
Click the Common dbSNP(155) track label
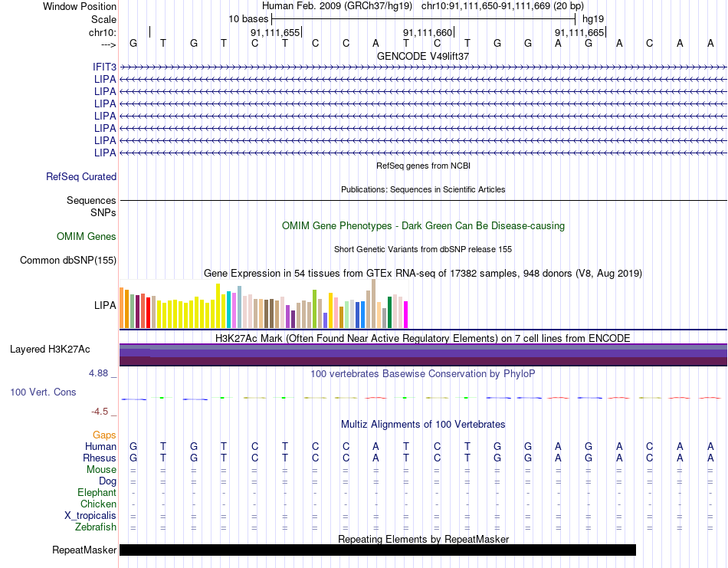[x=68, y=260]
